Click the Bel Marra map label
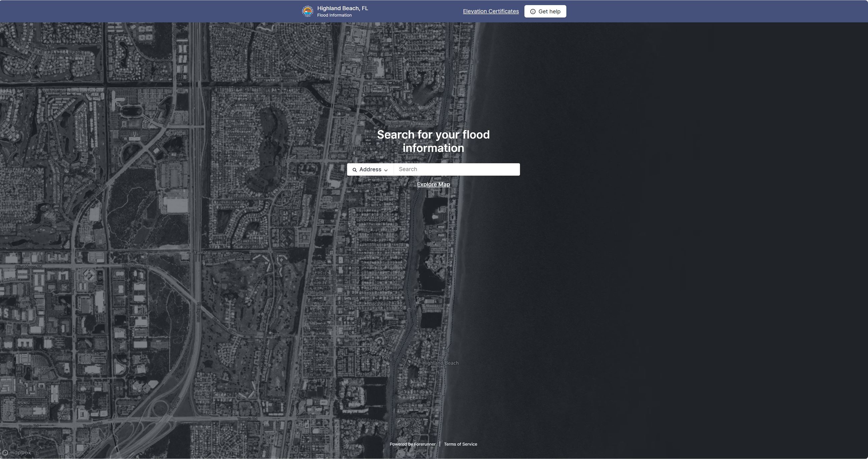Viewport: 868px width, 459px height. click(377, 289)
